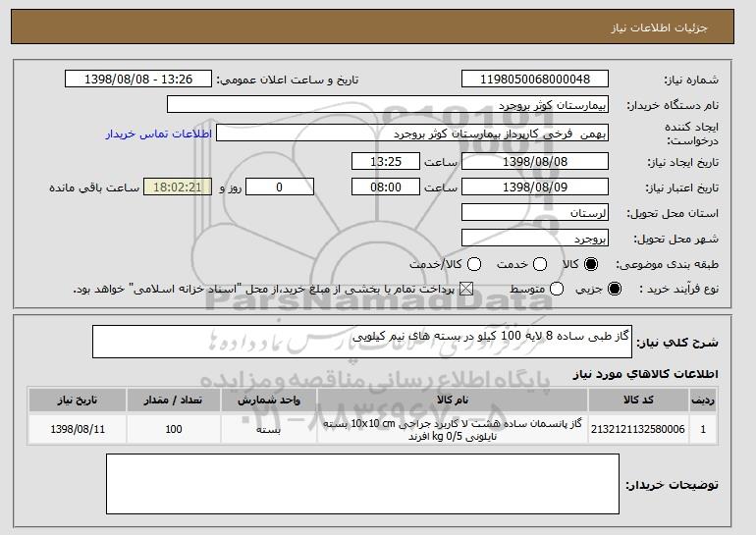This screenshot has width=756, height=535.
Task: Click the buyer organization name field
Action: tap(388, 105)
